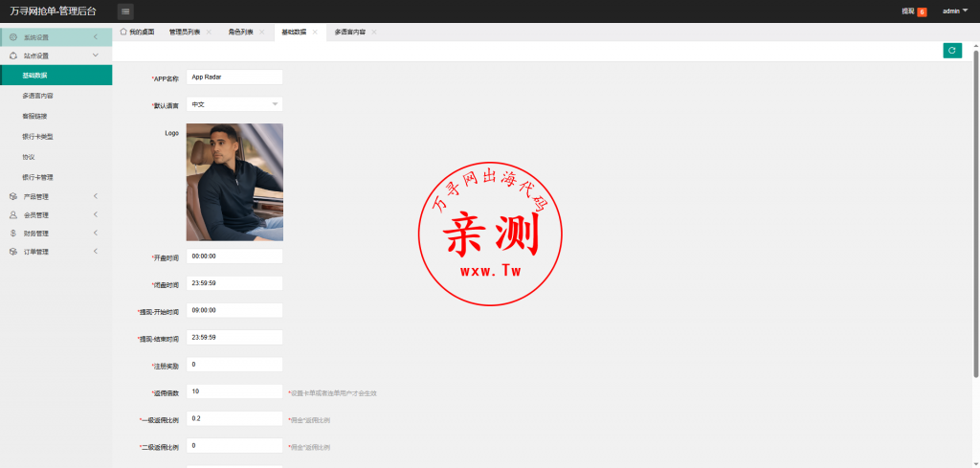Click the APP名称 field with App Radar

(234, 78)
